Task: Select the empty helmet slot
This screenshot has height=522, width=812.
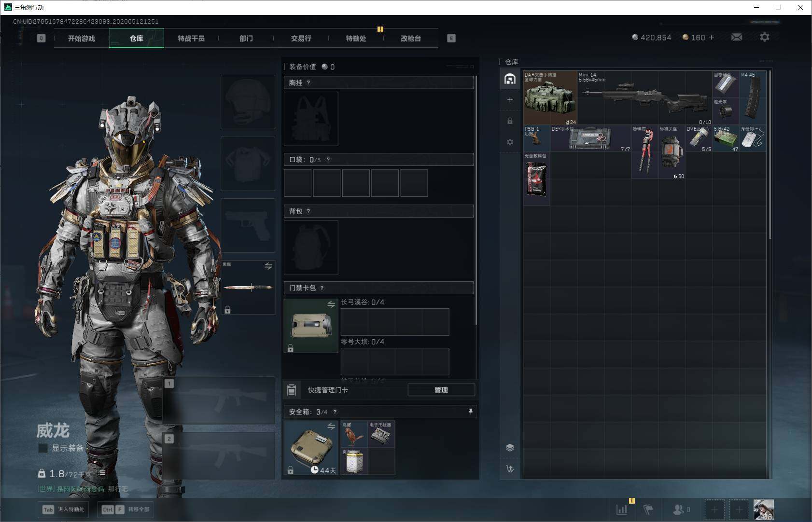Action: (248, 102)
